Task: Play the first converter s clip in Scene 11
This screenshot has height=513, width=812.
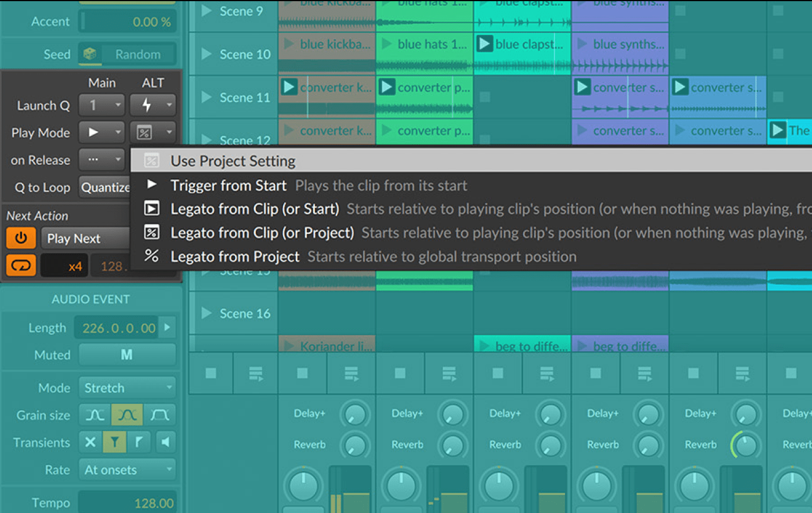Action: click(x=582, y=87)
